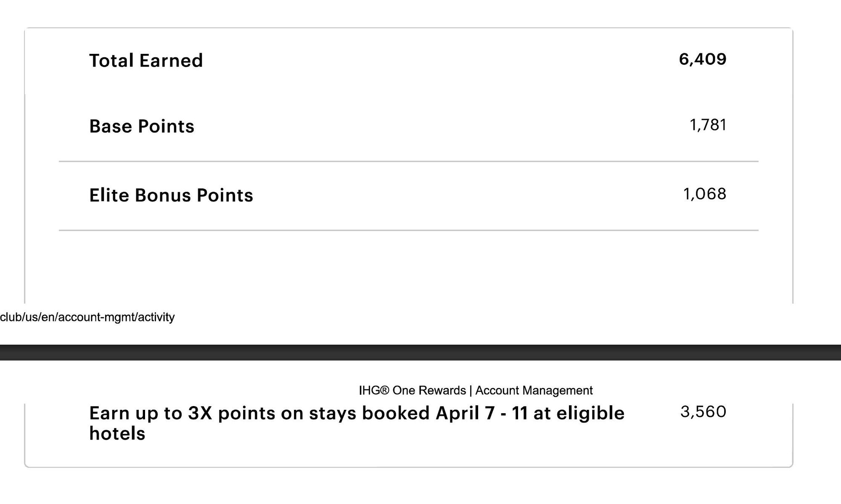Click the Account Management title text
Viewport: 841px width, 504px height.
(x=534, y=391)
